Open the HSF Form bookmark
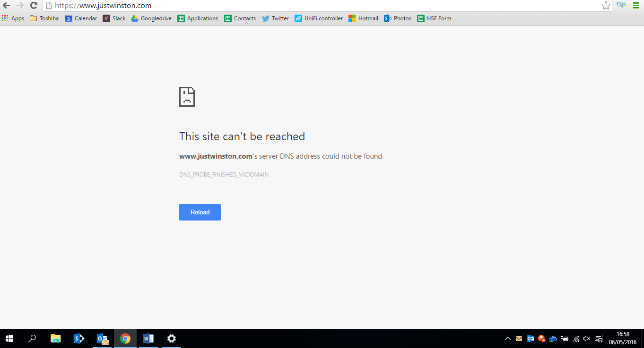The height and width of the screenshot is (348, 644). tap(434, 18)
